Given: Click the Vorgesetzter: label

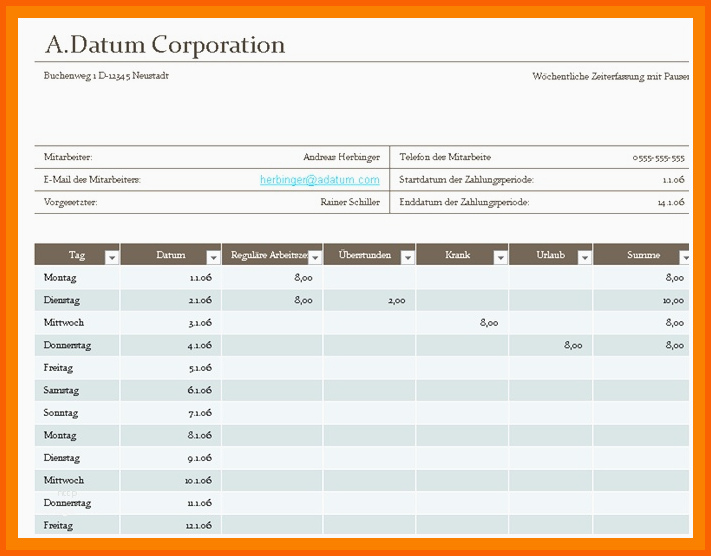Looking at the screenshot, I should tap(70, 202).
